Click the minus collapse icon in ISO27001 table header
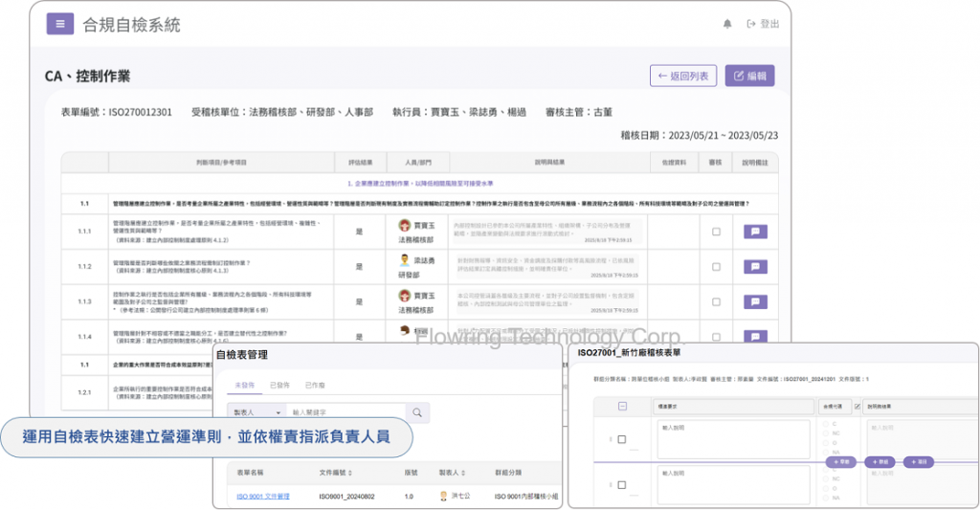 click(x=622, y=406)
